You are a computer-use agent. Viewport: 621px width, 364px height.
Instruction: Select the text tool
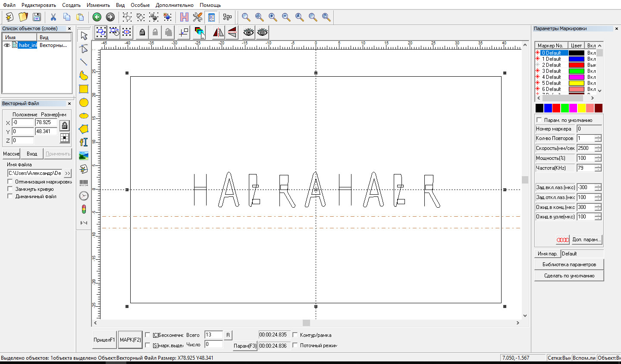84,142
